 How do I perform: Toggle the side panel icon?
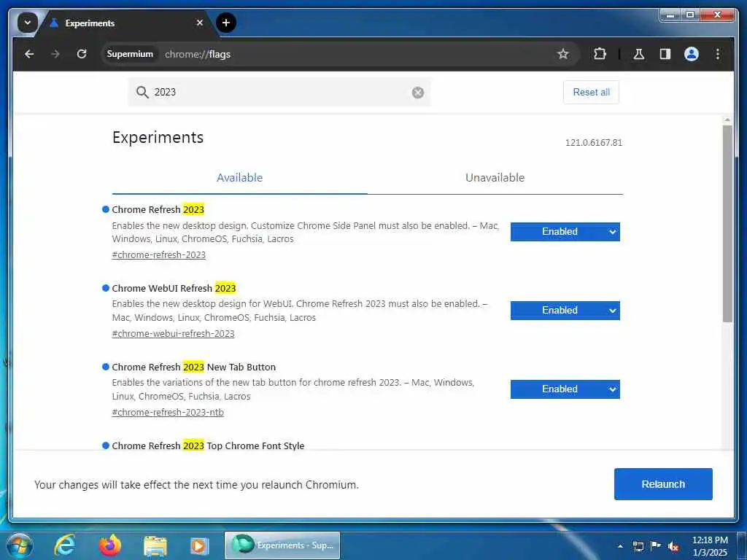[665, 54]
